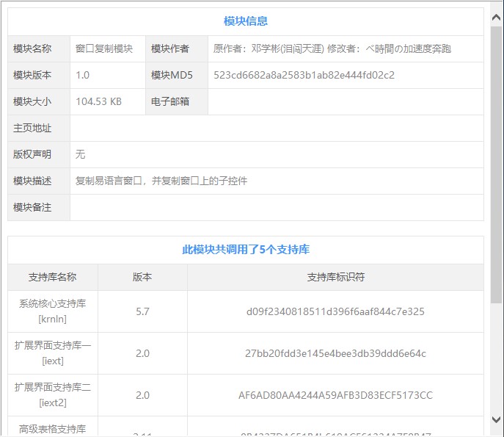Viewport: 504px width, 437px height.
Task: Click the 模块作者 label cell
Action: [x=177, y=49]
